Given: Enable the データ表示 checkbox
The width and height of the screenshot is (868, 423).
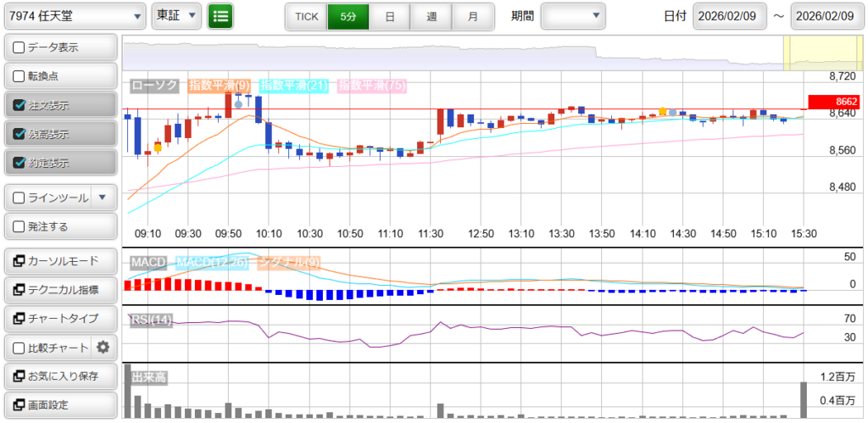Looking at the screenshot, I should (x=19, y=47).
